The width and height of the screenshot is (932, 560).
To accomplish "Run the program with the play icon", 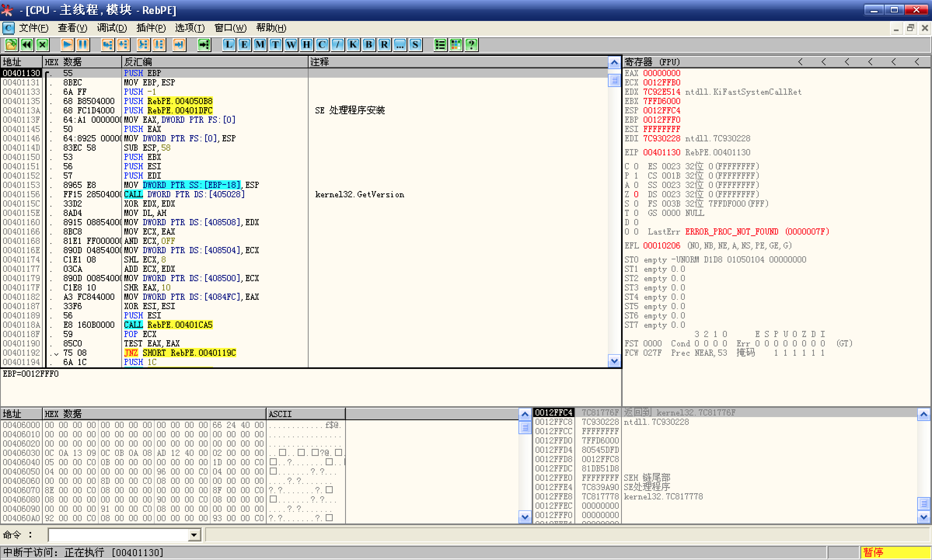I will (x=67, y=45).
